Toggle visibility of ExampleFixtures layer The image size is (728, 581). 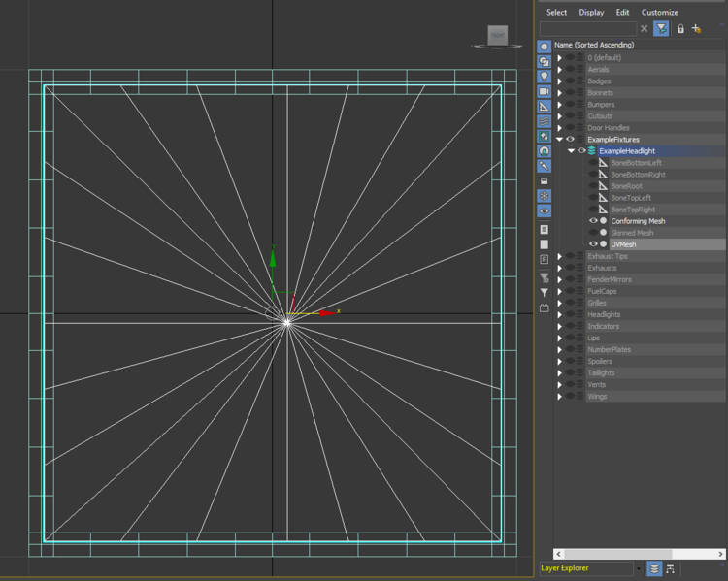pyautogui.click(x=571, y=140)
